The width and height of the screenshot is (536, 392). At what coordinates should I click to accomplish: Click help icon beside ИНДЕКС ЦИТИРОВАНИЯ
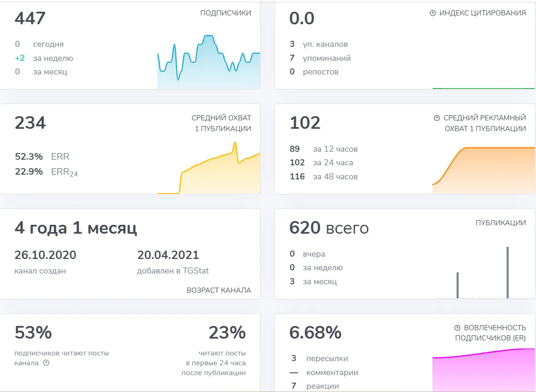coord(433,13)
